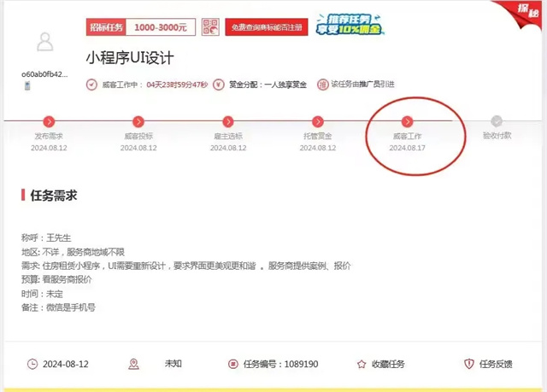The image size is (547, 392).
Task: Click the 1000-3000元 budget box
Action: coord(161,27)
